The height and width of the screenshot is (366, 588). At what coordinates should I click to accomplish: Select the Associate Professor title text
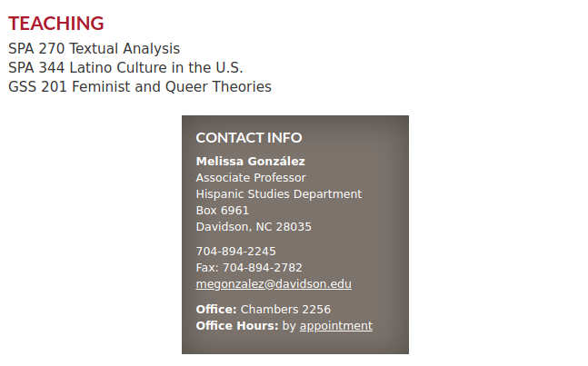pos(251,178)
